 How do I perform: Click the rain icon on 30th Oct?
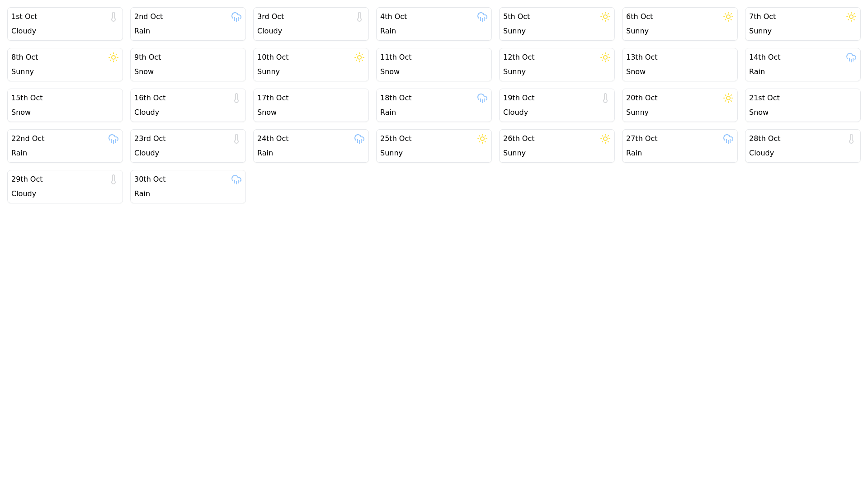(x=236, y=179)
